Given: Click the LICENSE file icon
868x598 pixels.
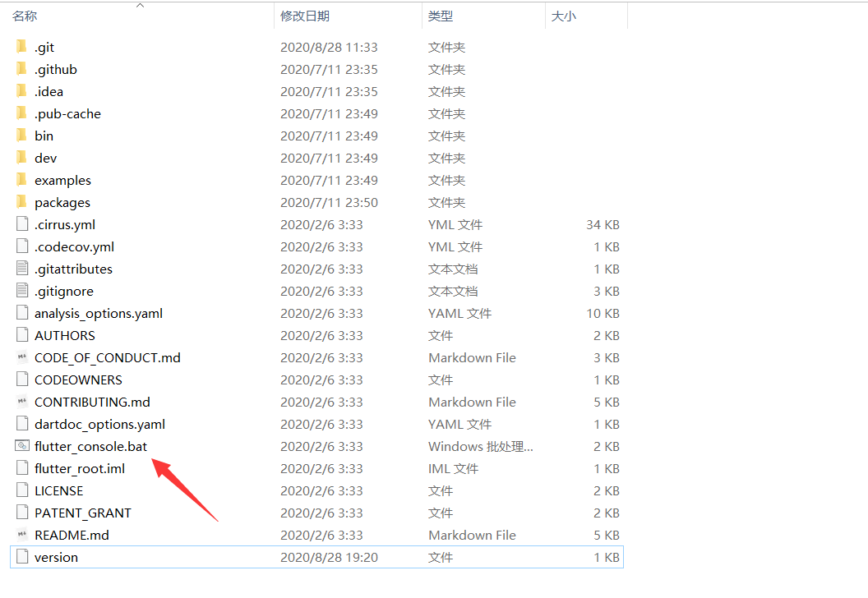Looking at the screenshot, I should point(22,490).
